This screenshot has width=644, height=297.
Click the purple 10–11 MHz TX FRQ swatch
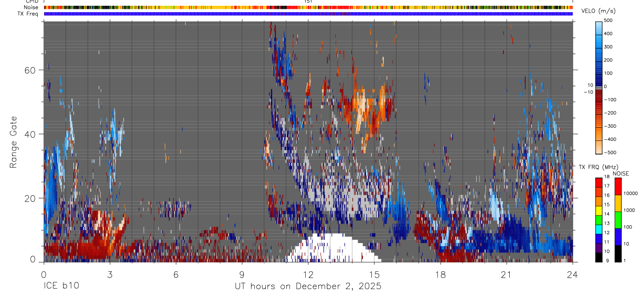tap(598, 247)
